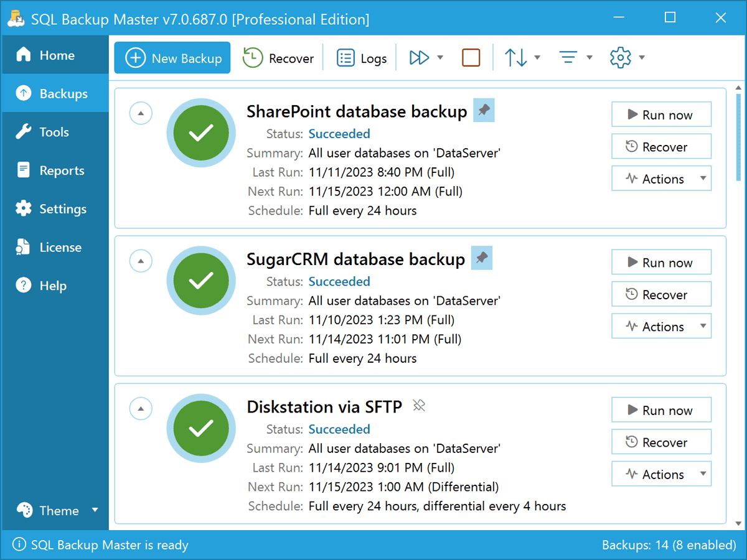Click the sort arrows toolbar icon
Viewport: 747px width, 560px height.
515,58
